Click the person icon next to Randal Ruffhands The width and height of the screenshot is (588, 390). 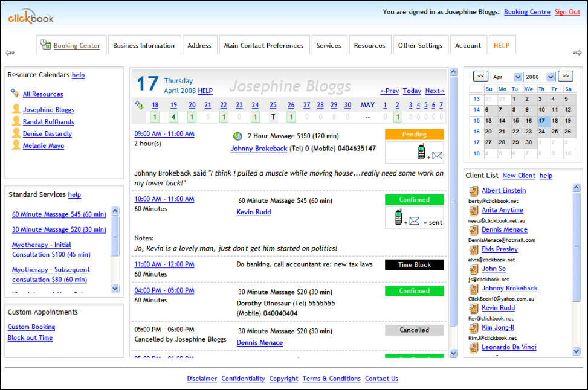pos(16,121)
